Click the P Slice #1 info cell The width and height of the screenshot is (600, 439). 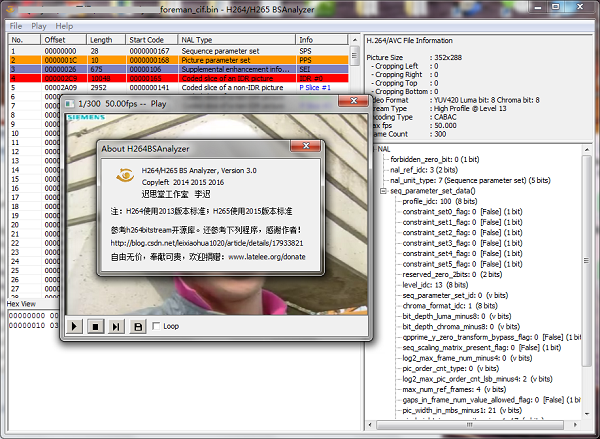coord(315,88)
